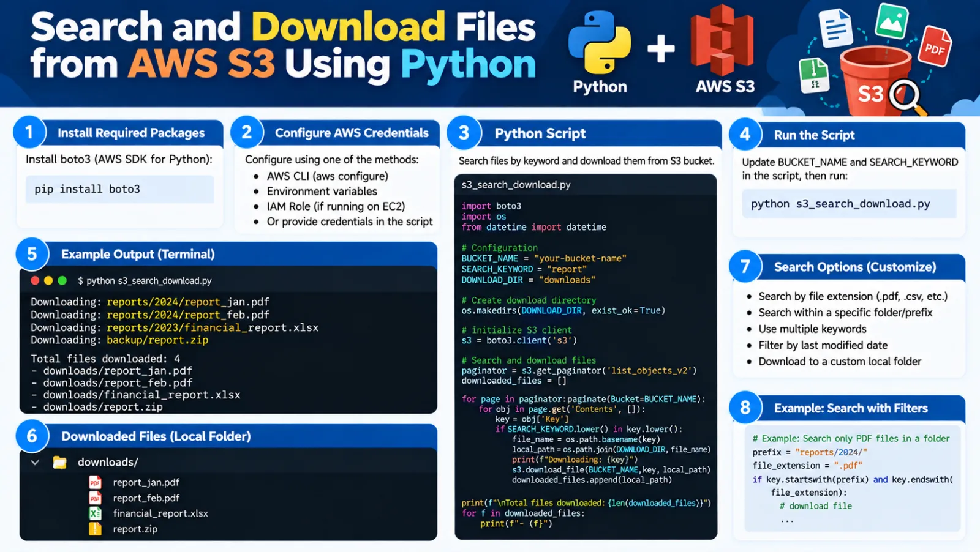The width and height of the screenshot is (980, 552).
Task: Collapse the downloads/ folder chevron
Action: click(35, 463)
